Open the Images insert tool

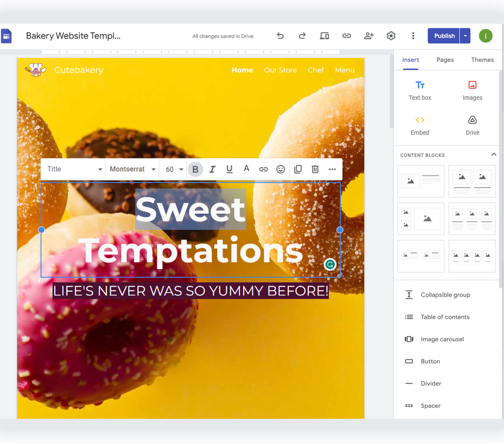(x=472, y=90)
